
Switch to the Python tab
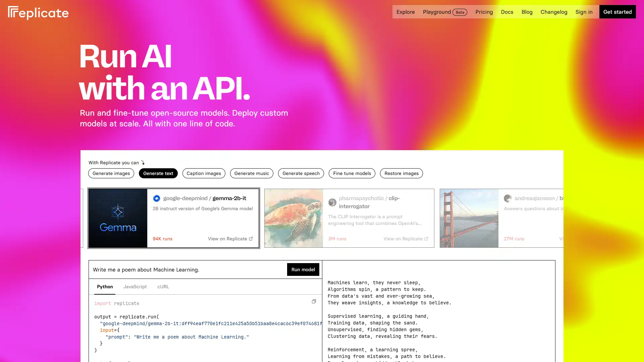click(105, 287)
